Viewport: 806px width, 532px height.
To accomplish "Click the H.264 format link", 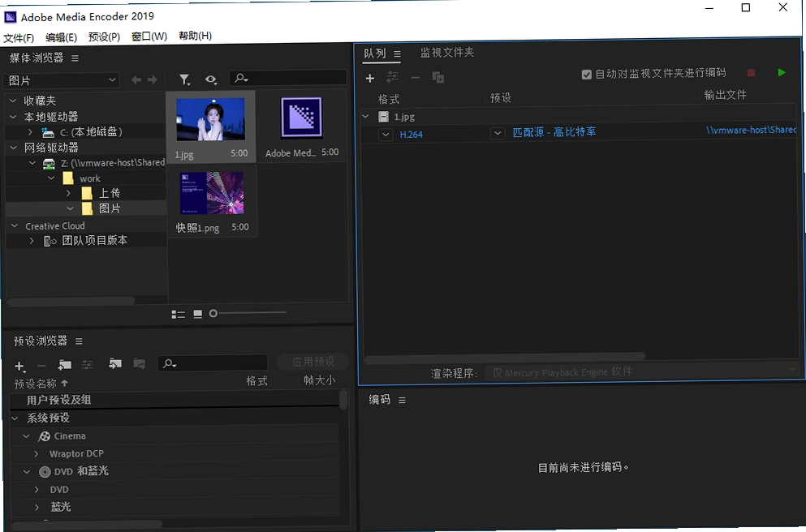I will pos(412,135).
